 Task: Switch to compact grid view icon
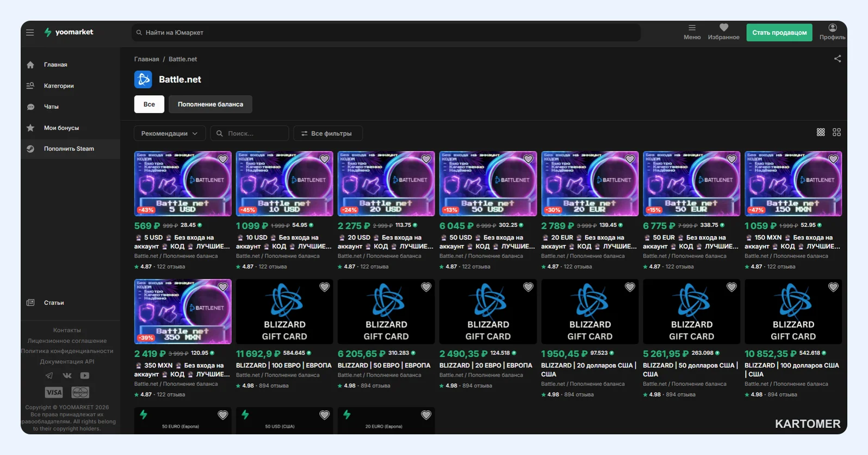click(821, 132)
